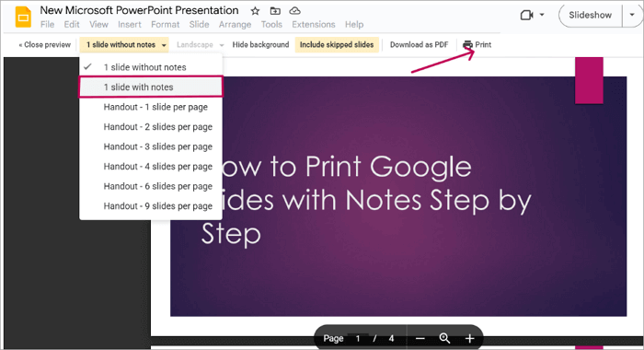Collapse the '1 slide without notes' layout dropdown

124,45
